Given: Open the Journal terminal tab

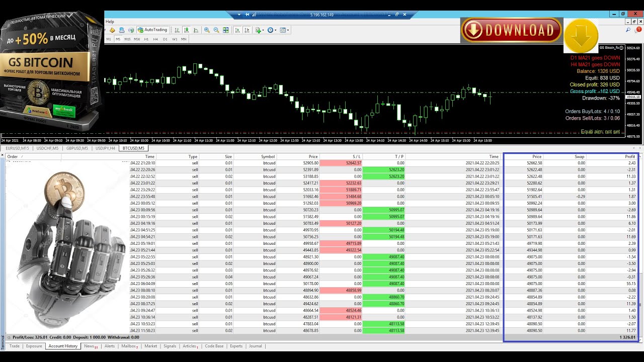Looking at the screenshot, I should click(x=255, y=346).
